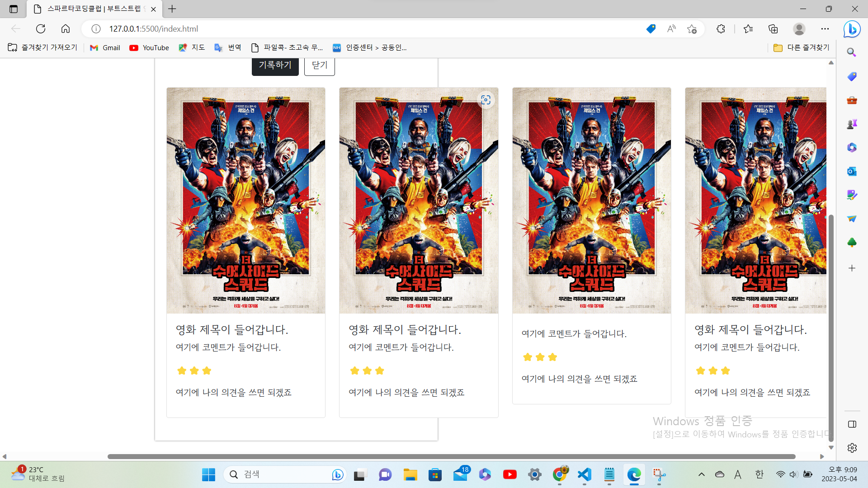Open the sidebar Outlook icon
This screenshot has height=488, width=868.
[x=852, y=171]
